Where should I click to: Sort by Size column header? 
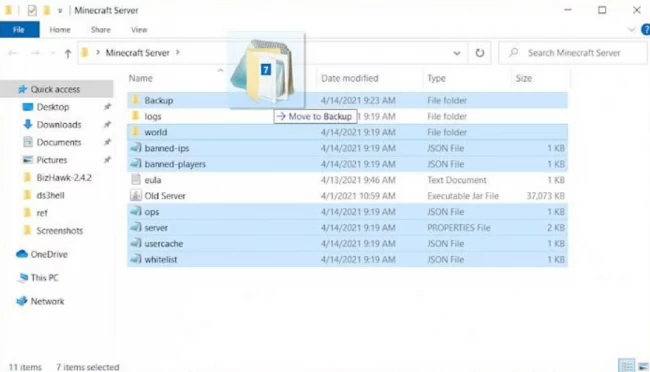524,78
